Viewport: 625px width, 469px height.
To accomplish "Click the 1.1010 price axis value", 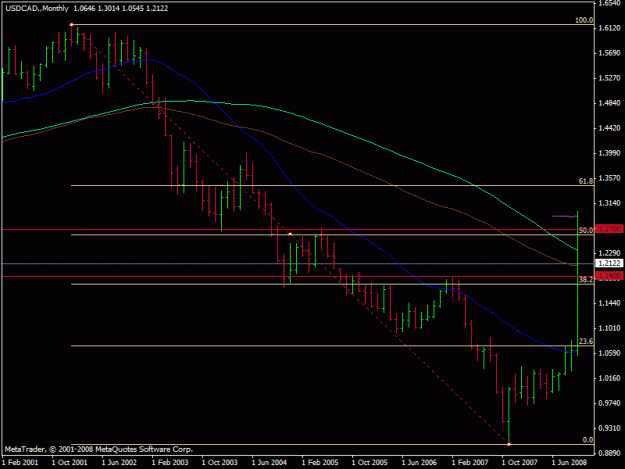I will point(610,328).
